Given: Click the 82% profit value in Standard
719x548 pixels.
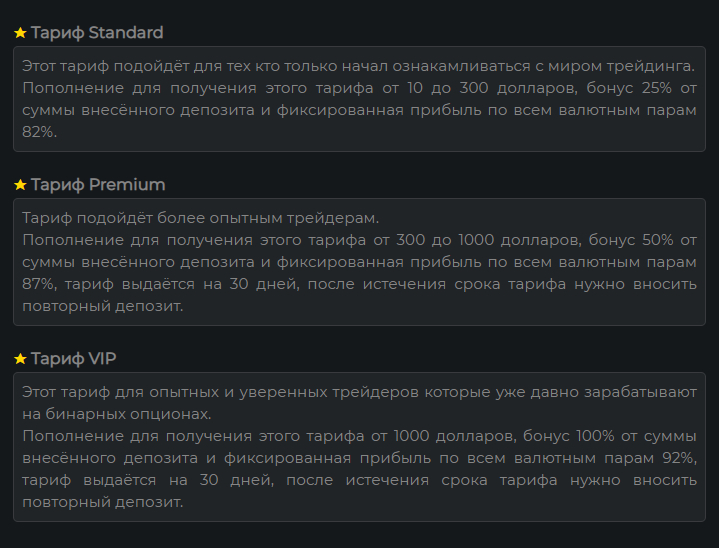Looking at the screenshot, I should (39, 132).
